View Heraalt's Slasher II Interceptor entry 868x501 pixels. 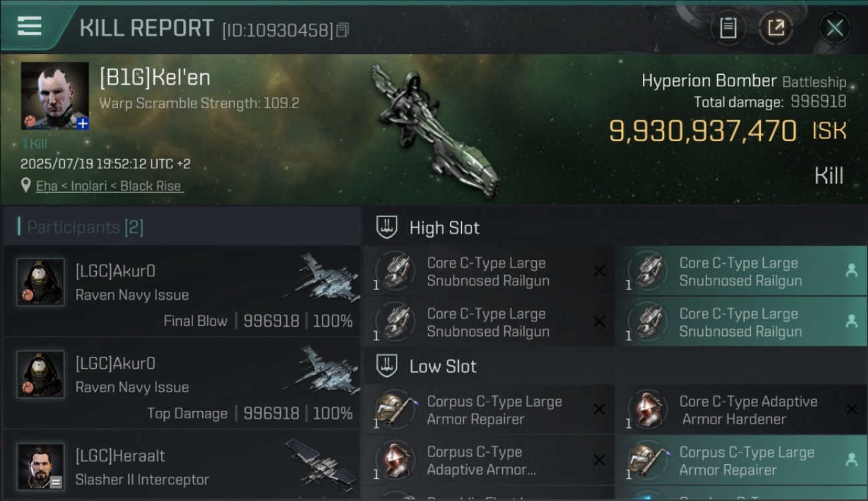pos(182,466)
